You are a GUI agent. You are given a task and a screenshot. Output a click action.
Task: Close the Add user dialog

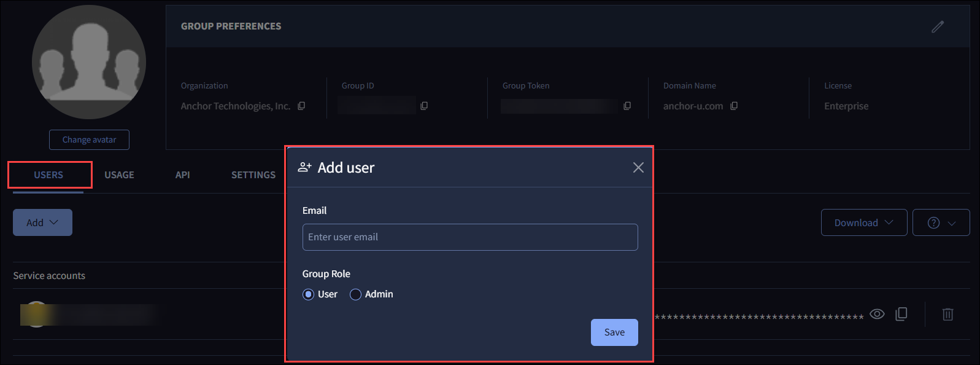point(638,168)
